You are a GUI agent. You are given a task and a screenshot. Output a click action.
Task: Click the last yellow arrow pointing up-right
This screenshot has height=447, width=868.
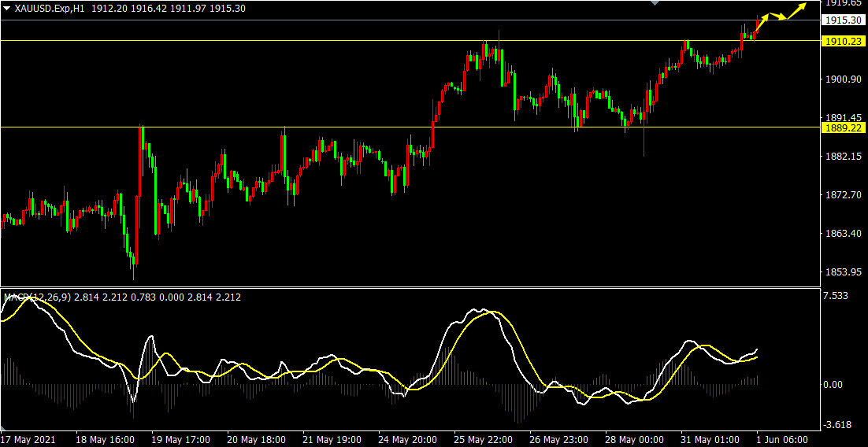(796, 10)
